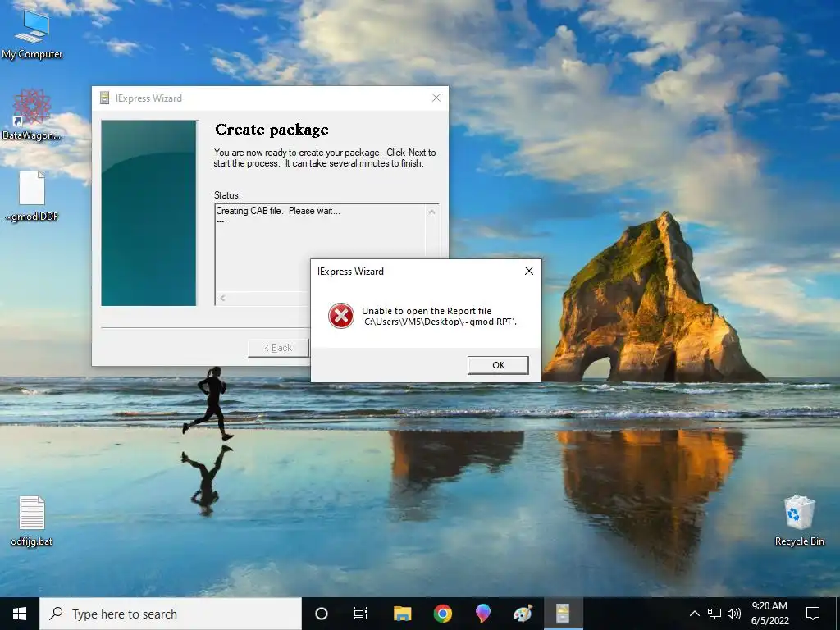Viewport: 840px width, 630px height.
Task: Select the ~gmod.DDF file icon
Action: click(32, 197)
